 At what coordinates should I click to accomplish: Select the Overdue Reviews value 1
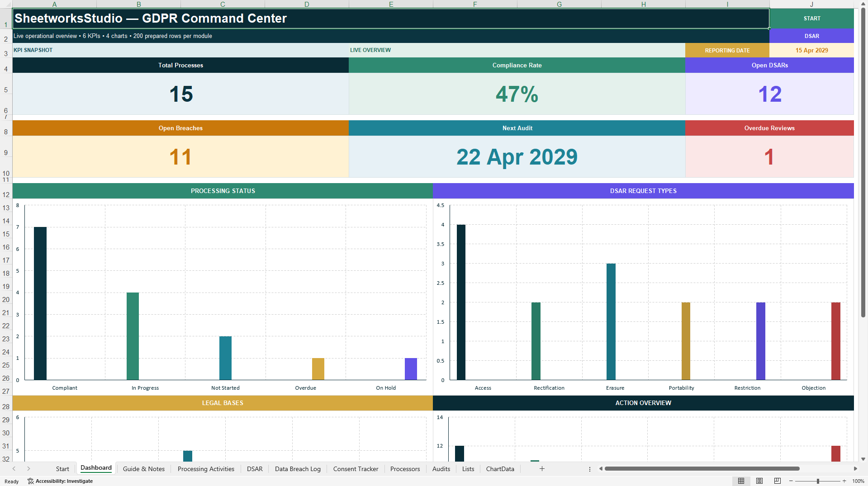pos(769,157)
